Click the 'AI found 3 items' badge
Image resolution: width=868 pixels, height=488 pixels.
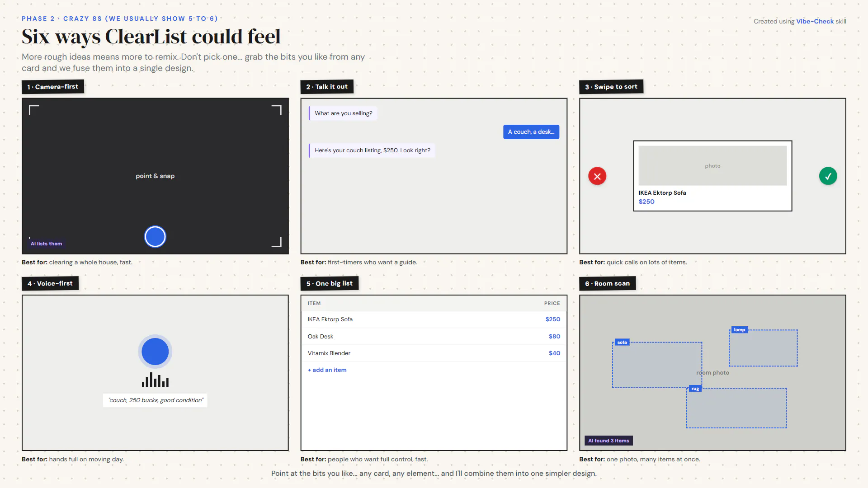(x=609, y=441)
